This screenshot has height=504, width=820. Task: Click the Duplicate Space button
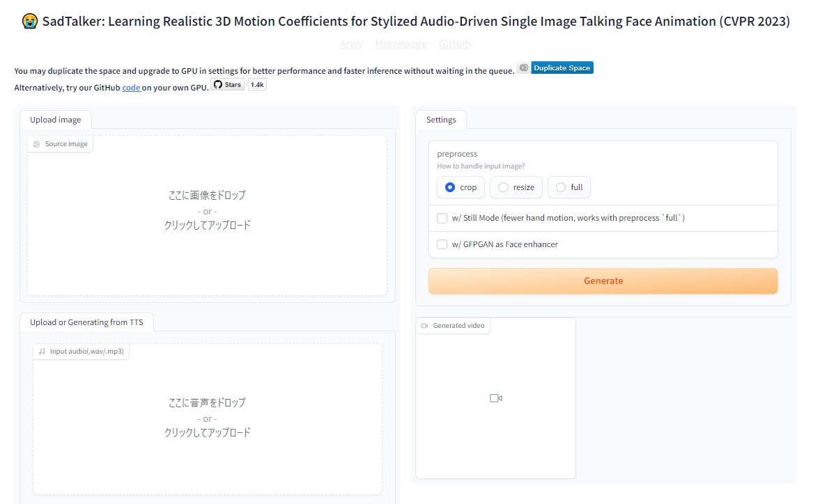(562, 68)
